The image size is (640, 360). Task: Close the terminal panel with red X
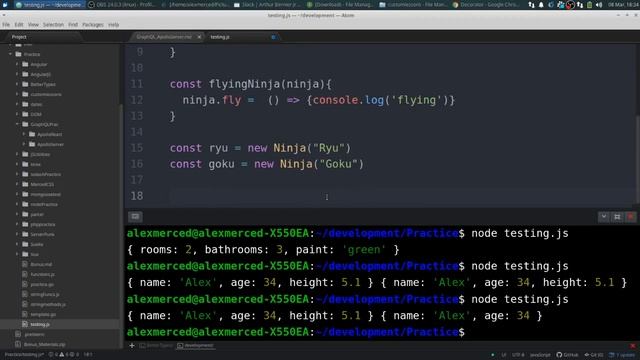coord(631,217)
